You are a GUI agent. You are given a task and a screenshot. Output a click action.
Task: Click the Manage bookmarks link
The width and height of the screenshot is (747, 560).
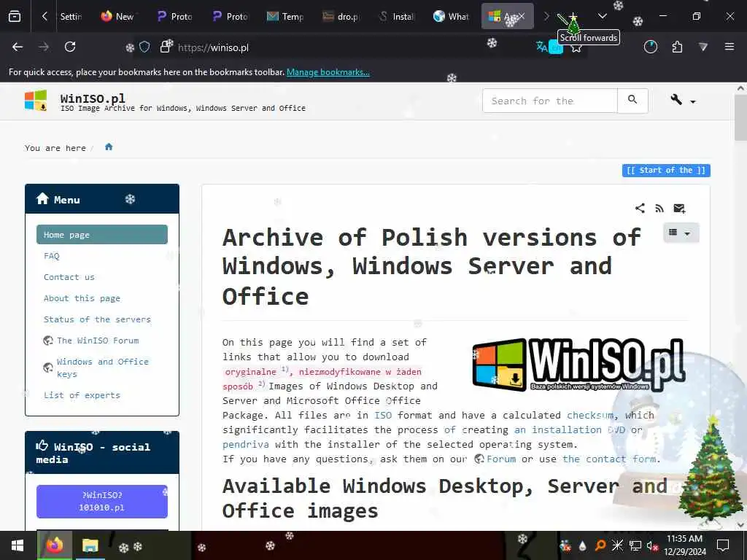click(x=328, y=72)
